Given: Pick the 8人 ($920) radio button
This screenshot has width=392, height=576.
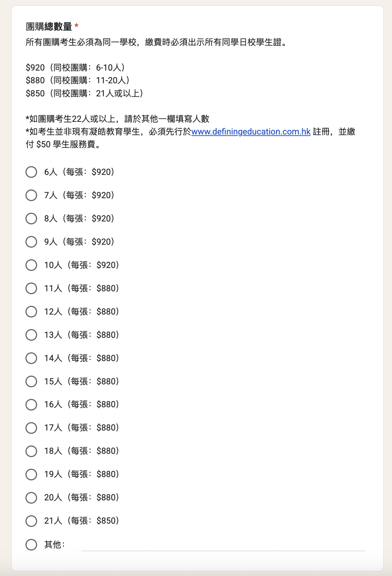Looking at the screenshot, I should 31,219.
